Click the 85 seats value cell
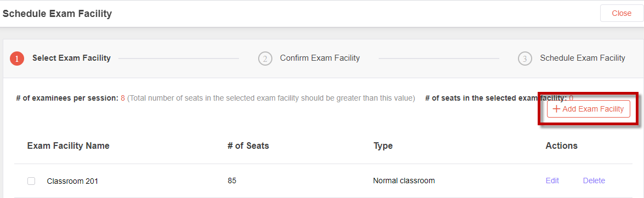 (232, 181)
